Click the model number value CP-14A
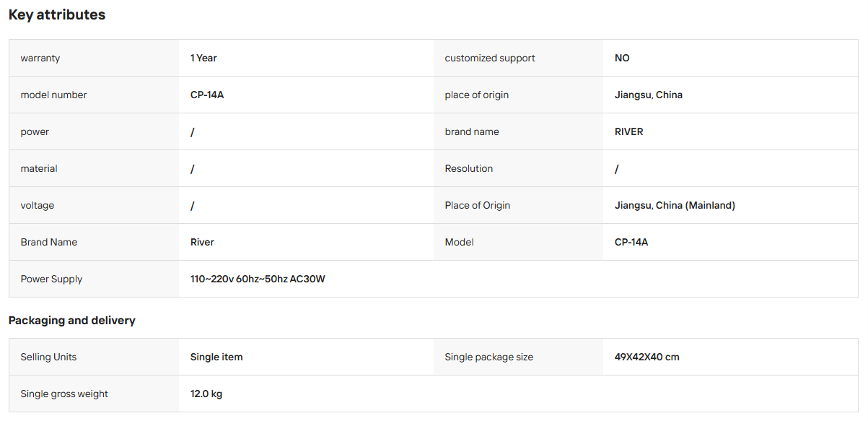 click(207, 95)
